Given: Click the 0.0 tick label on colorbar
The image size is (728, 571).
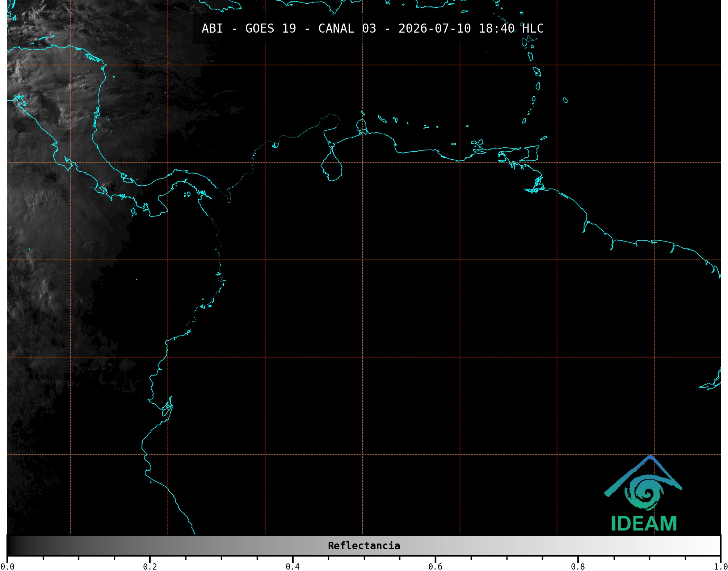Looking at the screenshot, I should point(7,567).
